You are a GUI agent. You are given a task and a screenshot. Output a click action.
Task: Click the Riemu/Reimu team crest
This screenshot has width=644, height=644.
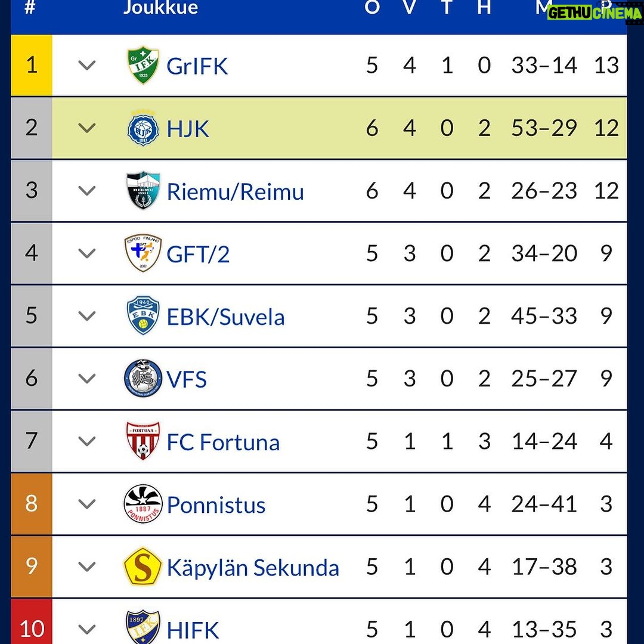point(143,191)
